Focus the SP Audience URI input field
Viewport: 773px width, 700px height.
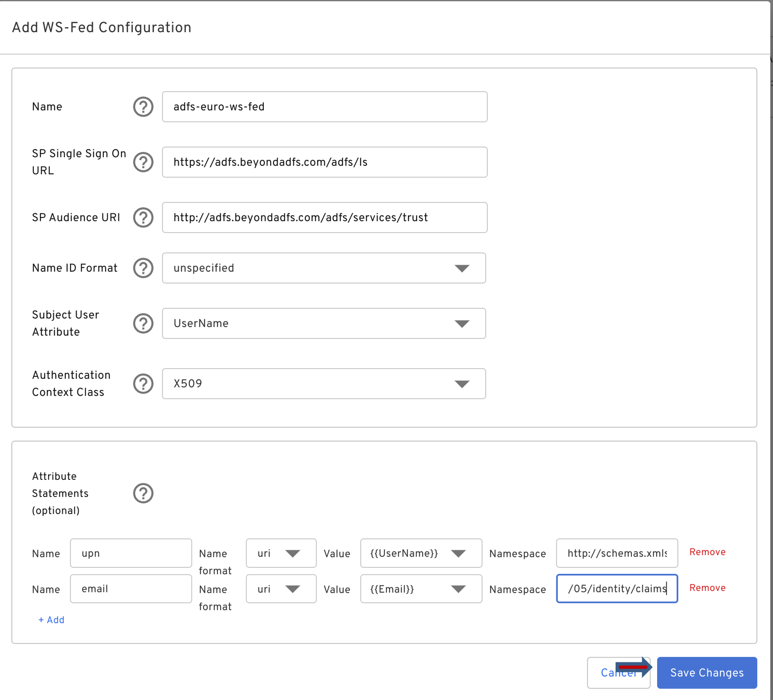coord(324,218)
